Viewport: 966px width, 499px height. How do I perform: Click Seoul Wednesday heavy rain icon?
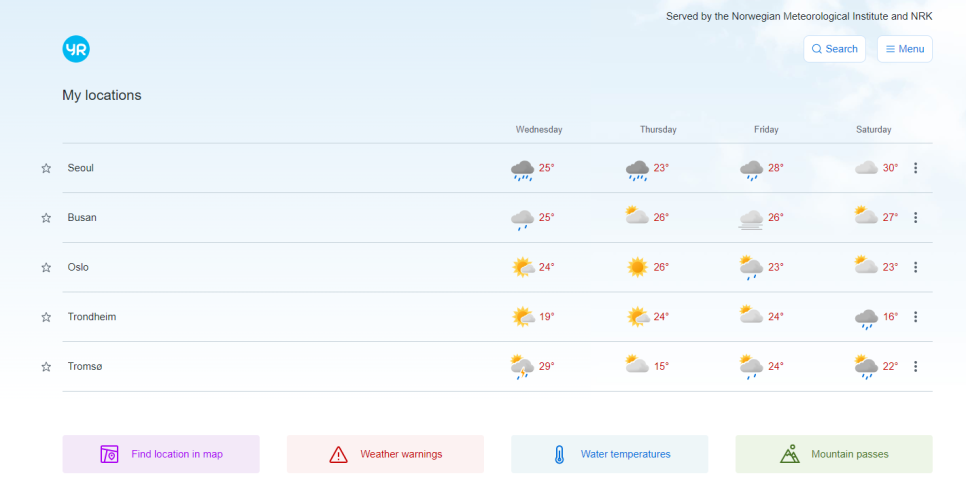tap(522, 169)
